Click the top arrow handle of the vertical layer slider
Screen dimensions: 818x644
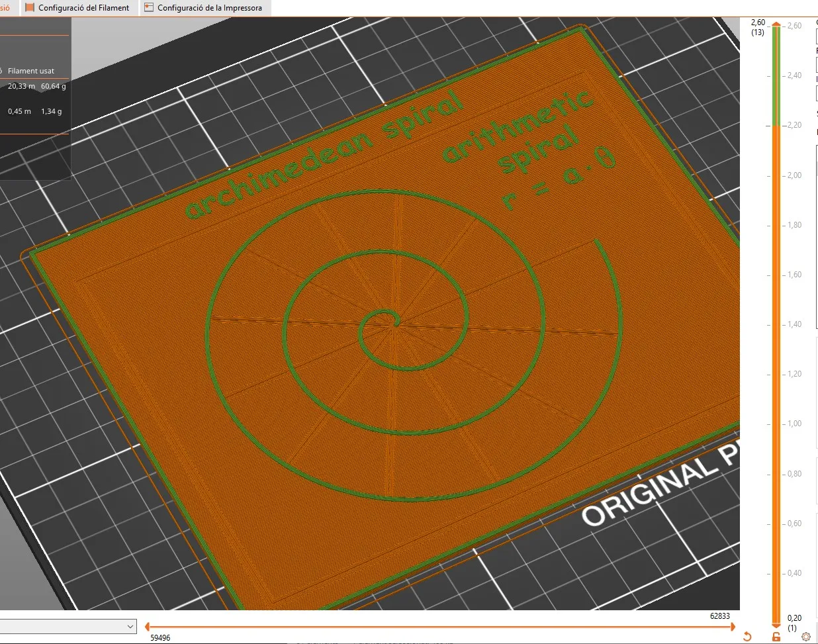pyautogui.click(x=776, y=23)
